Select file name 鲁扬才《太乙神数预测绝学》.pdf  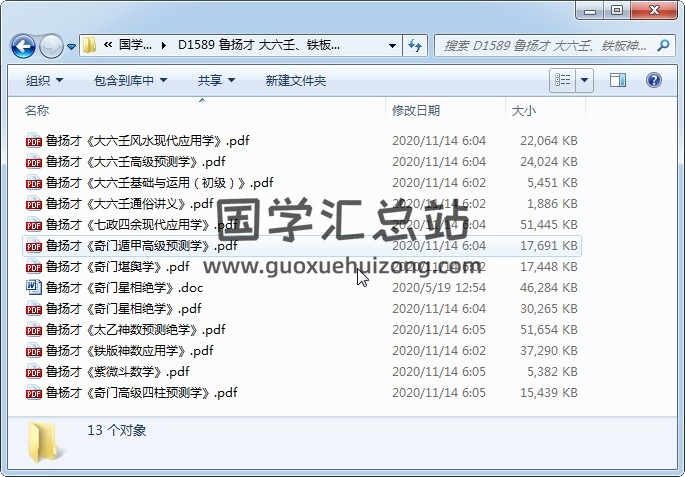[x=135, y=329]
